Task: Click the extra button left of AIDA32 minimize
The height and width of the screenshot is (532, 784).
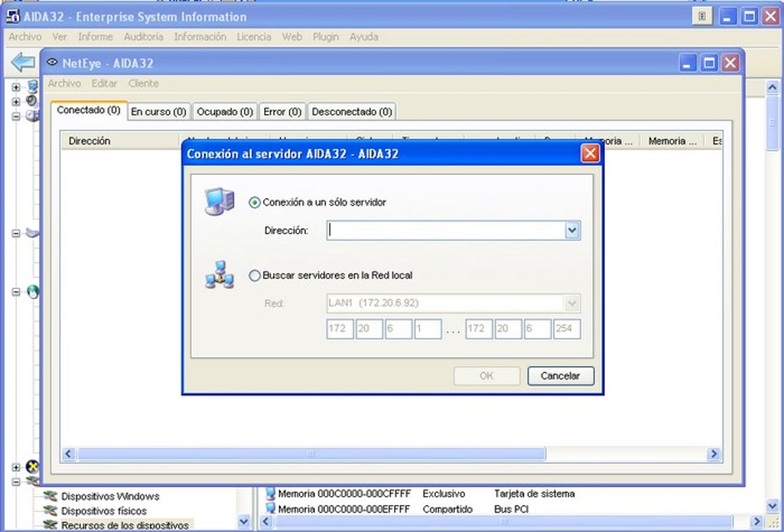Action: 702,16
